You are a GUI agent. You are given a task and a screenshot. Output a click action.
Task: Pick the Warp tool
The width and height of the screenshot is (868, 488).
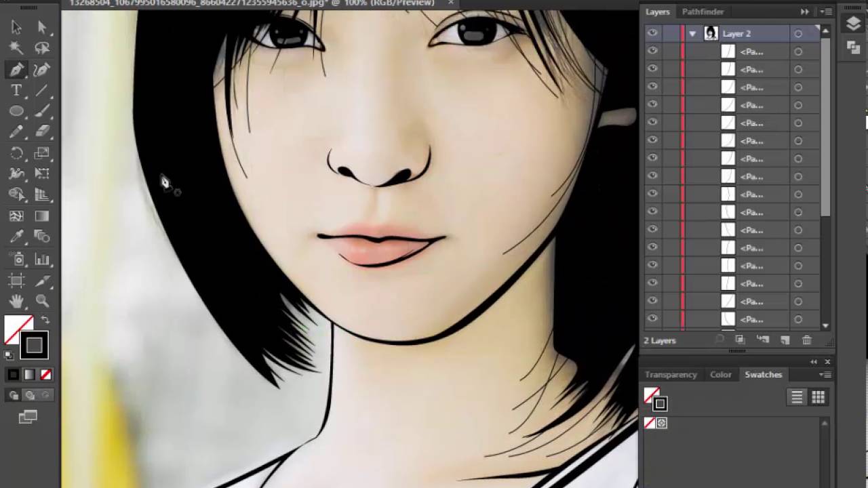(16, 174)
